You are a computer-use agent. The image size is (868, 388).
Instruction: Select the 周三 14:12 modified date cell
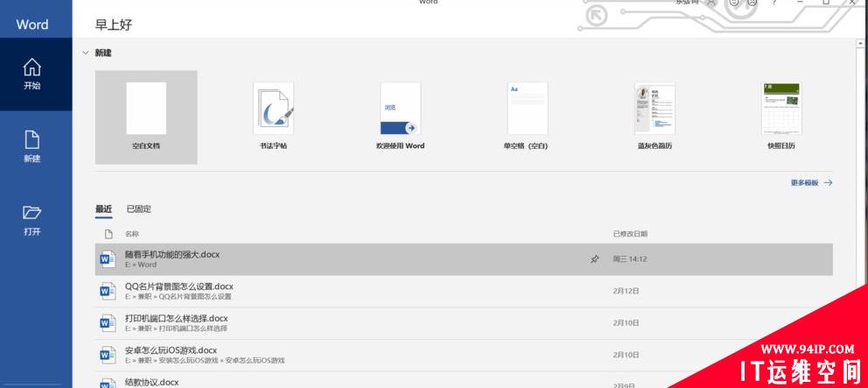pos(630,259)
